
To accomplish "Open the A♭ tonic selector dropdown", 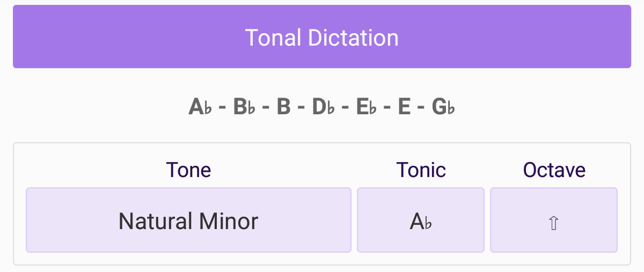I will point(421,220).
